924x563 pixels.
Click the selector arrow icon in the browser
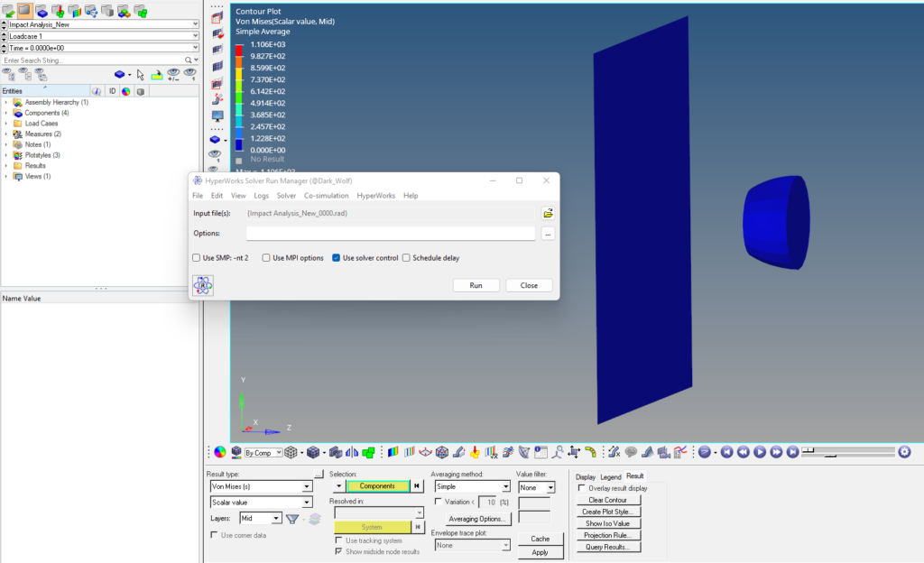(x=140, y=75)
